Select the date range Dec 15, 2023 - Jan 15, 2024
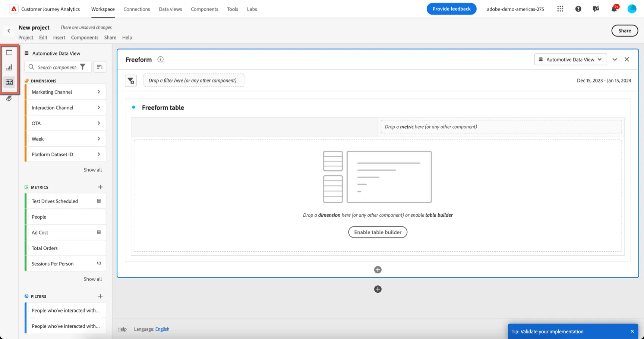Screen dimensions: 644x339 (604, 81)
